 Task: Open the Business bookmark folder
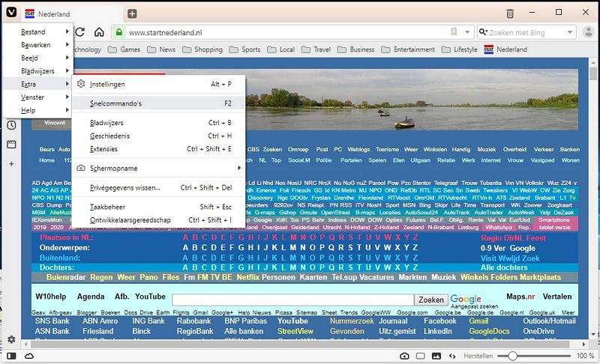coord(356,49)
